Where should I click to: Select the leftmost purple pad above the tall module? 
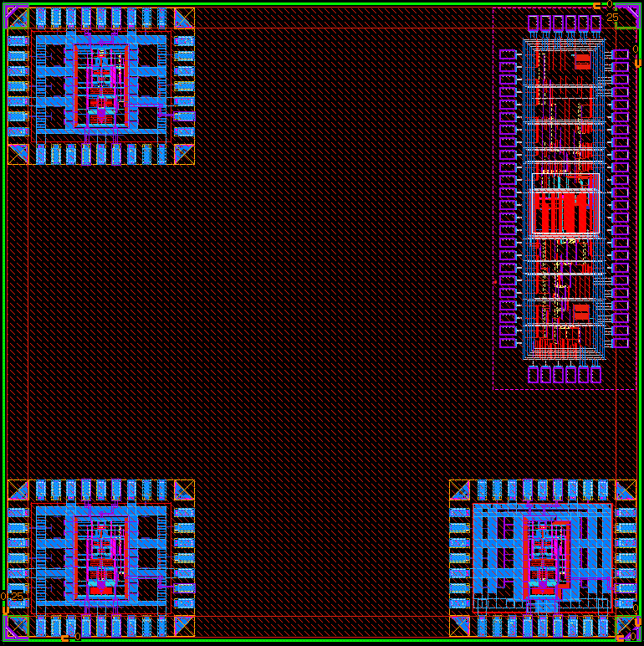[x=534, y=24]
